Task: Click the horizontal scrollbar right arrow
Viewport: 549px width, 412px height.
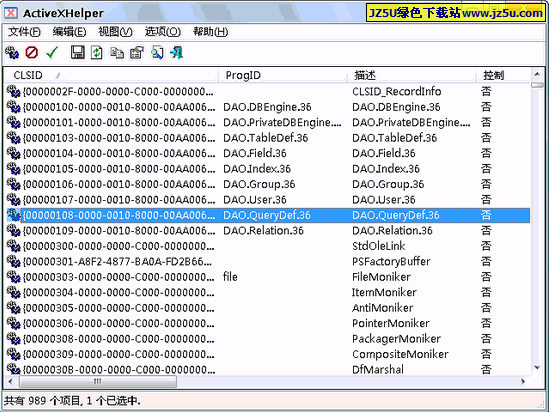Action: pos(523,382)
